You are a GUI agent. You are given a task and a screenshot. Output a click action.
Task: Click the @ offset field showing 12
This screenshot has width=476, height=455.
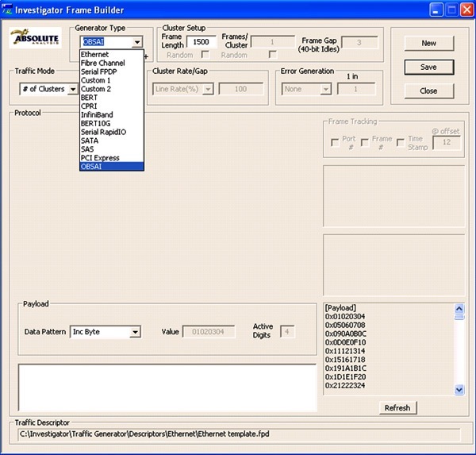[x=447, y=142]
